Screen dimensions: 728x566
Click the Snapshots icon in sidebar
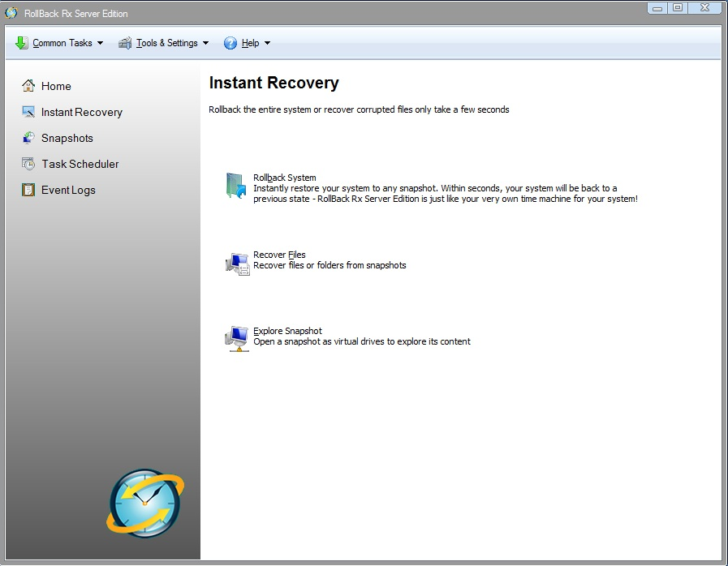28,138
